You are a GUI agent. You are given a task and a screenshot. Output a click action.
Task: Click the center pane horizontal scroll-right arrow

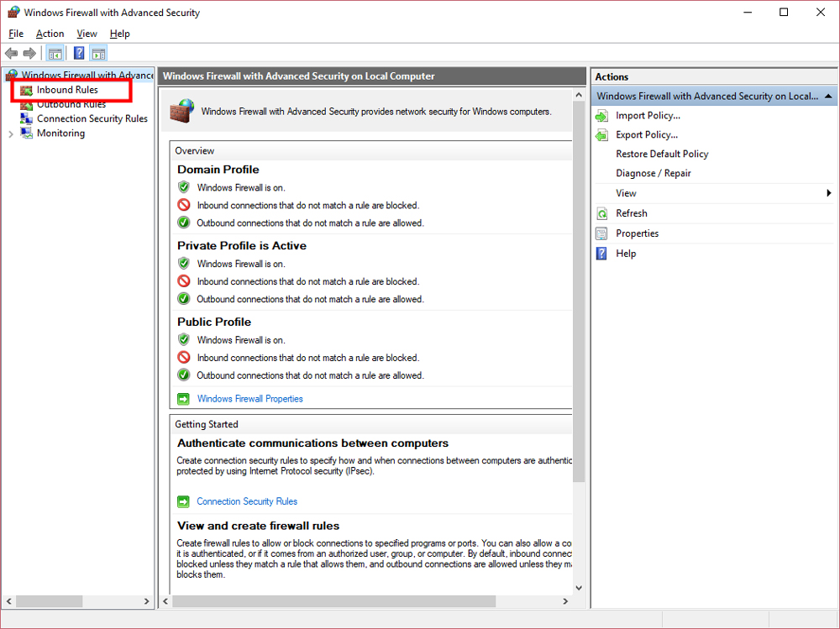pyautogui.click(x=565, y=601)
